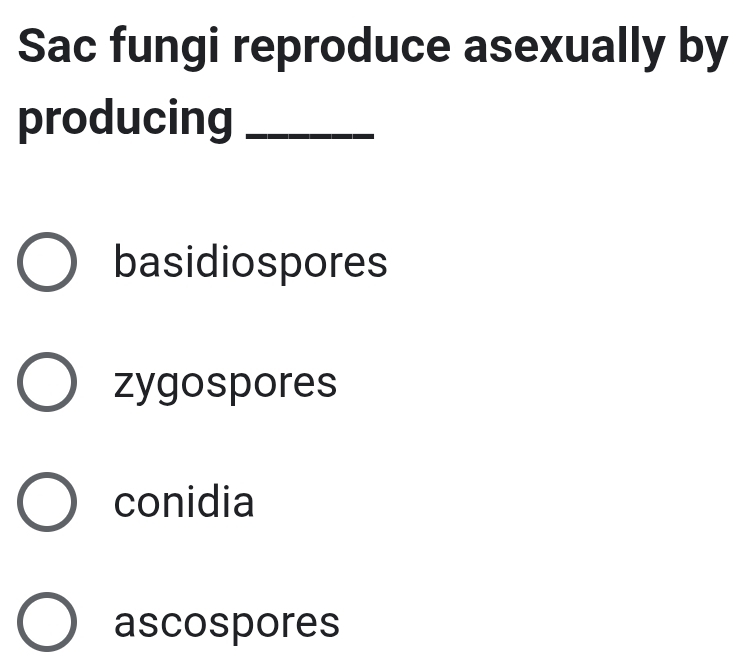Click the ascospores answer label
The height and width of the screenshot is (671, 750).
point(227,623)
